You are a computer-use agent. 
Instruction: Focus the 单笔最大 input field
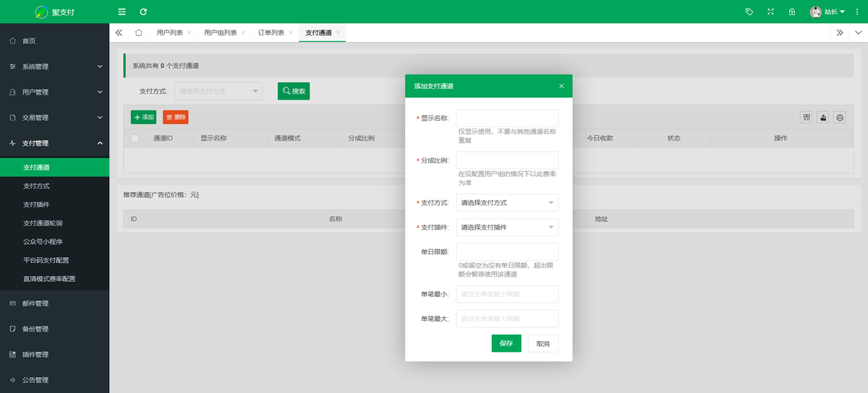[507, 319]
